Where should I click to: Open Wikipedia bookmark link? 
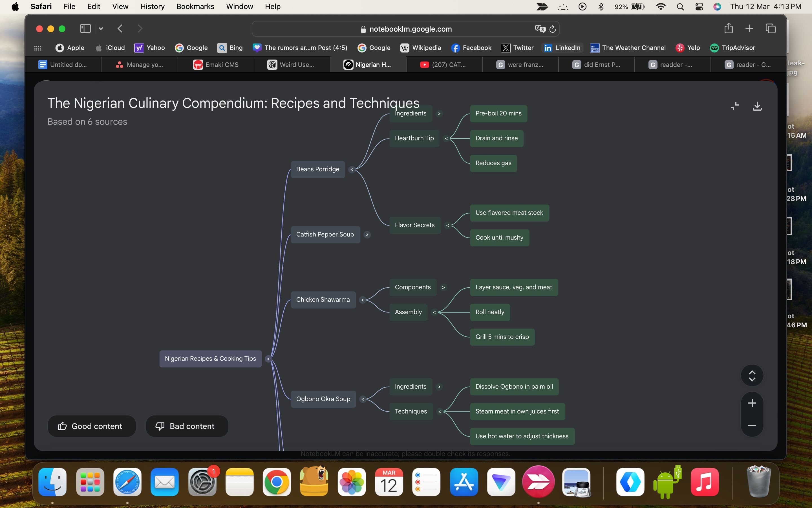pos(420,48)
